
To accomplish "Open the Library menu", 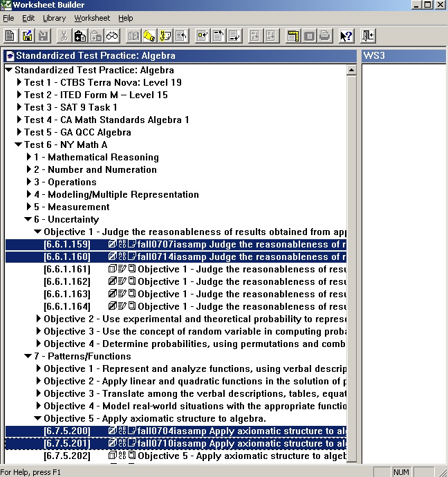I will (54, 18).
